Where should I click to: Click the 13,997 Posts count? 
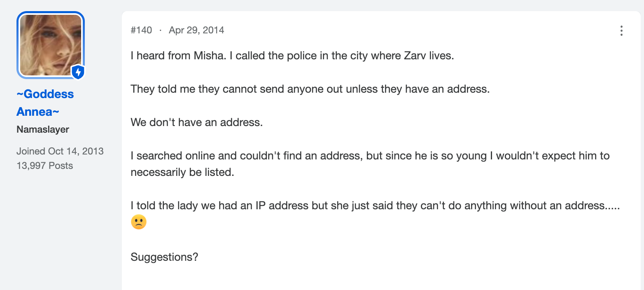(x=44, y=166)
